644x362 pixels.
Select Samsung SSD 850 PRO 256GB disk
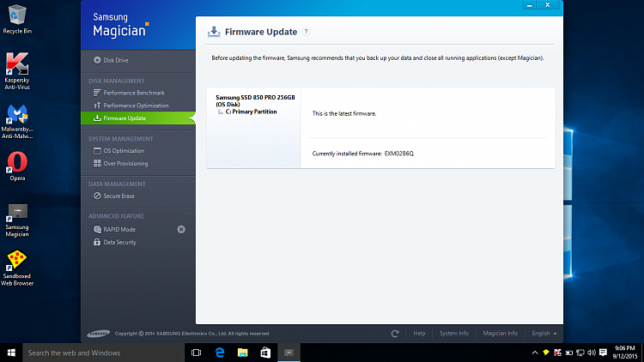coord(255,100)
